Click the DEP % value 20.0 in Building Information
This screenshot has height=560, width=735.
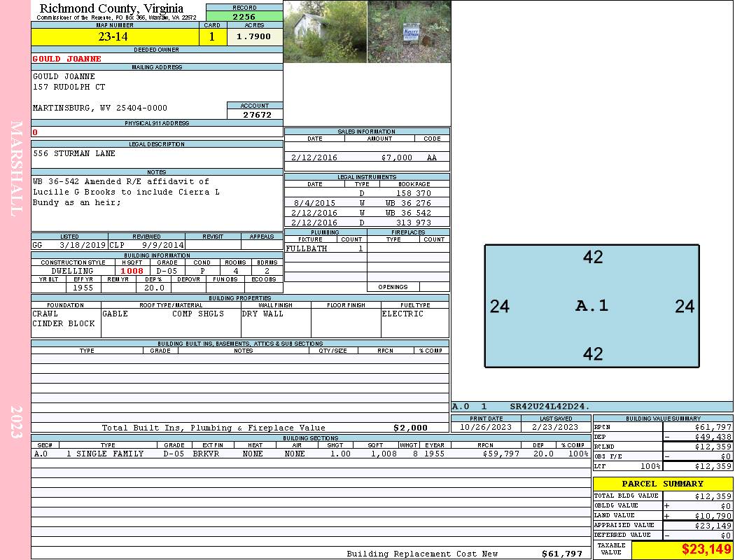coord(154,288)
